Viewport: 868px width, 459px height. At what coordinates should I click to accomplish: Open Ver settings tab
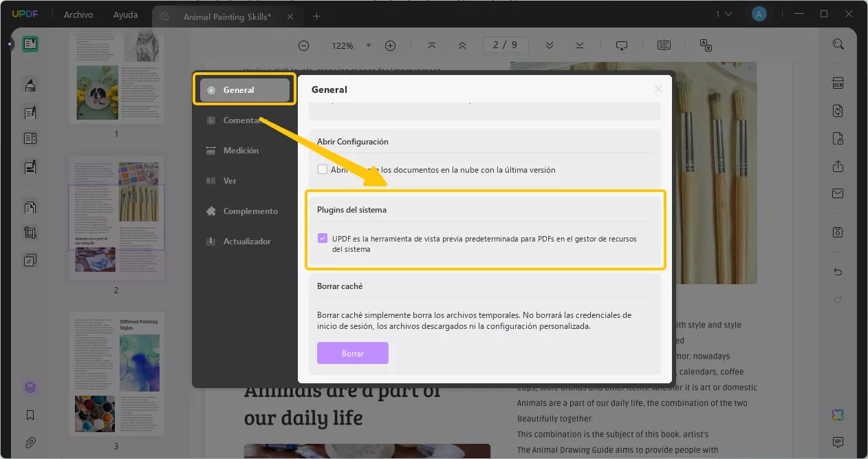pyautogui.click(x=245, y=181)
